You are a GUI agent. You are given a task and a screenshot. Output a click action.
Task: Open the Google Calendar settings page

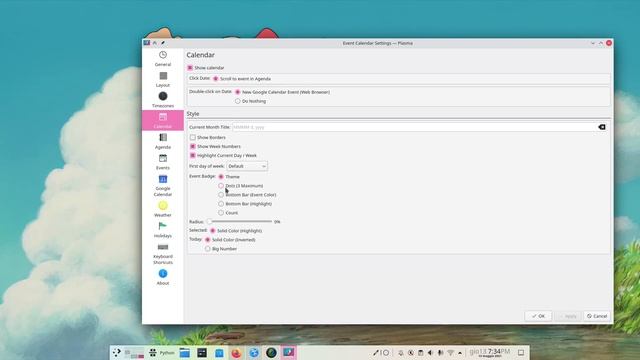(163, 185)
